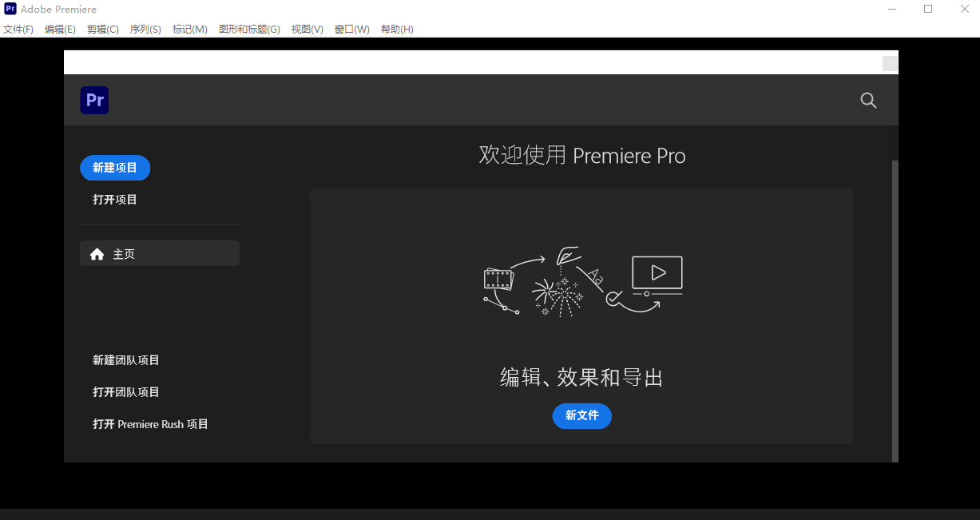Viewport: 980px width, 520px height.
Task: Open the 帮助 menu
Action: pos(397,29)
